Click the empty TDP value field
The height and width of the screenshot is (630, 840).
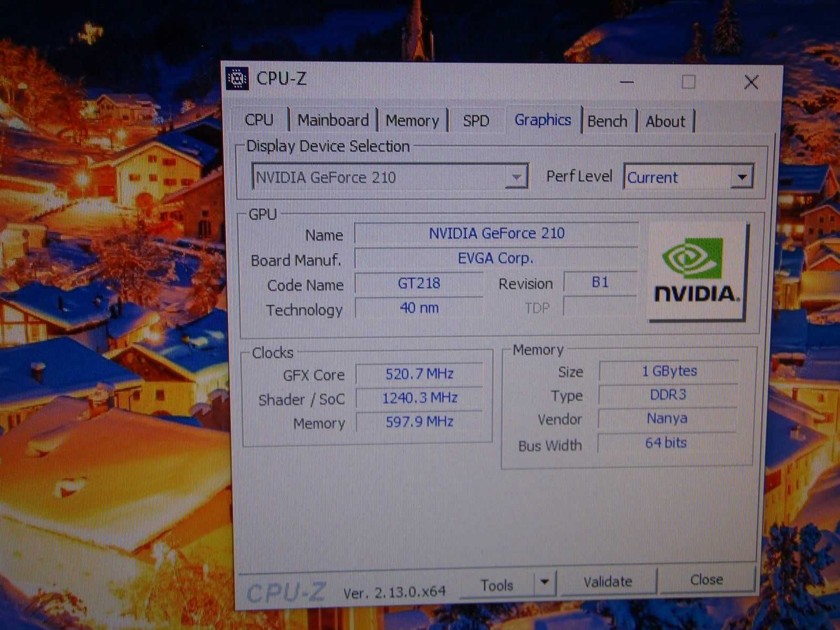click(x=600, y=307)
